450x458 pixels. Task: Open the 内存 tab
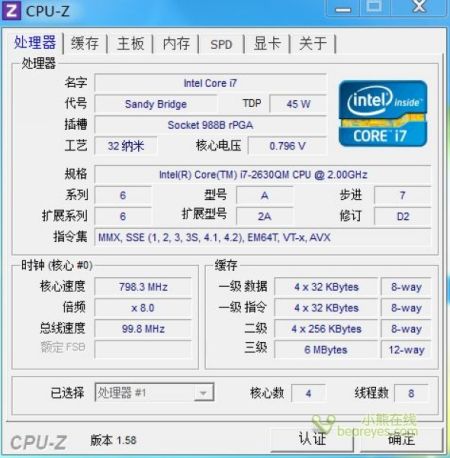[176, 43]
